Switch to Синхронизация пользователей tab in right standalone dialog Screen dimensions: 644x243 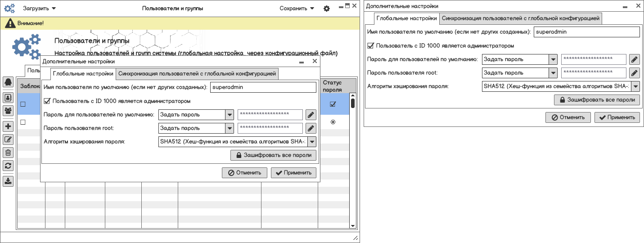(x=521, y=18)
